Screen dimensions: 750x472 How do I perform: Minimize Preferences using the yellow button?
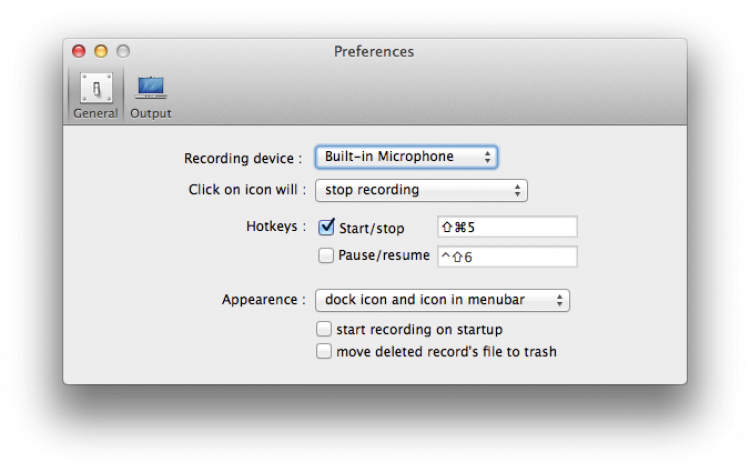point(101,51)
